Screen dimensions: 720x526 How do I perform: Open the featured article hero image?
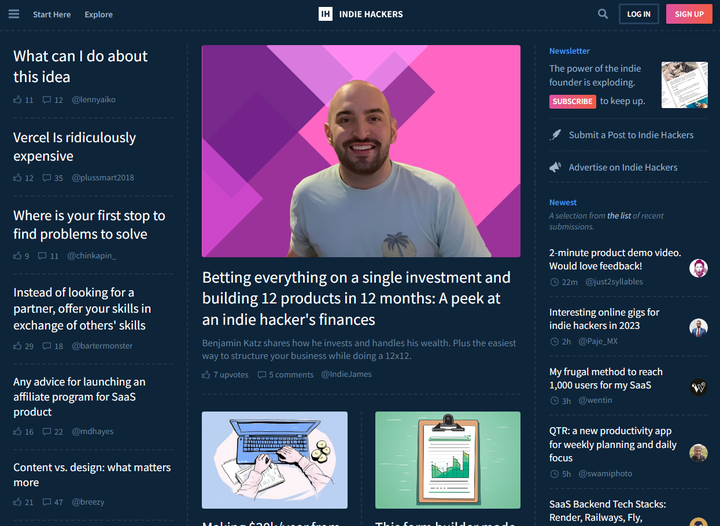click(361, 151)
